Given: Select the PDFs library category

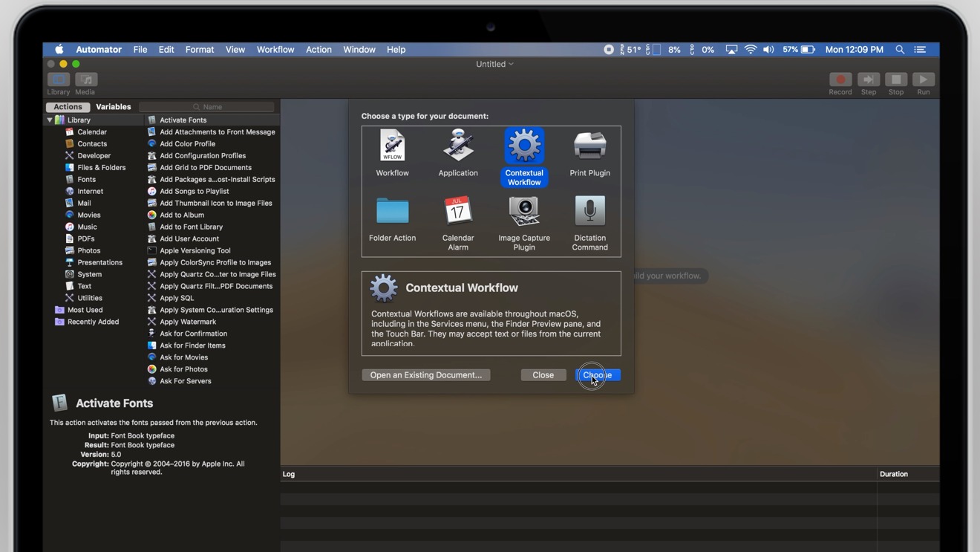Looking at the screenshot, I should (85, 238).
